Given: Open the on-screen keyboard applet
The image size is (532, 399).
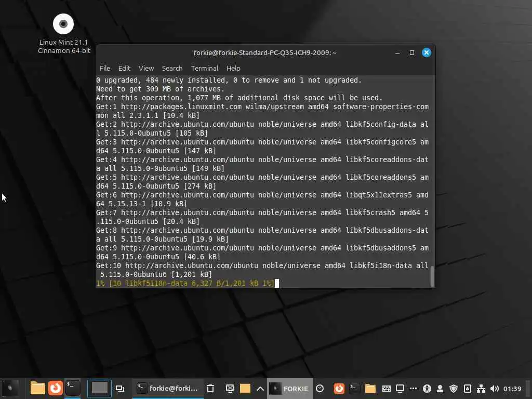Looking at the screenshot, I should coord(386,389).
